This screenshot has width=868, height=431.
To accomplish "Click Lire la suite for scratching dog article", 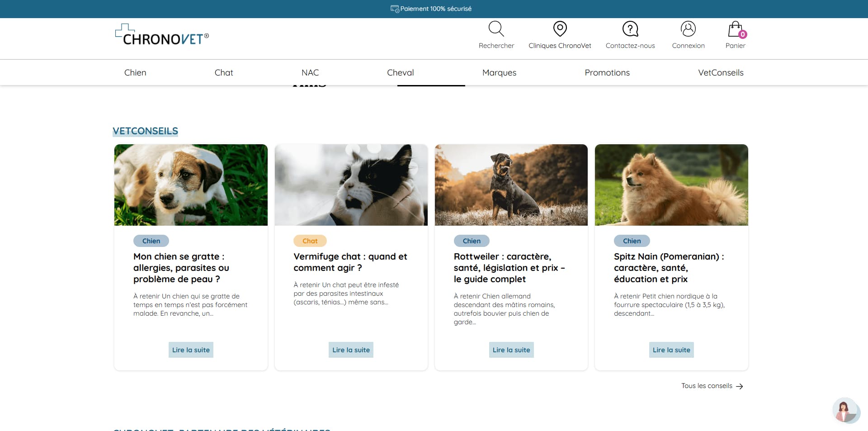I will pos(191,350).
